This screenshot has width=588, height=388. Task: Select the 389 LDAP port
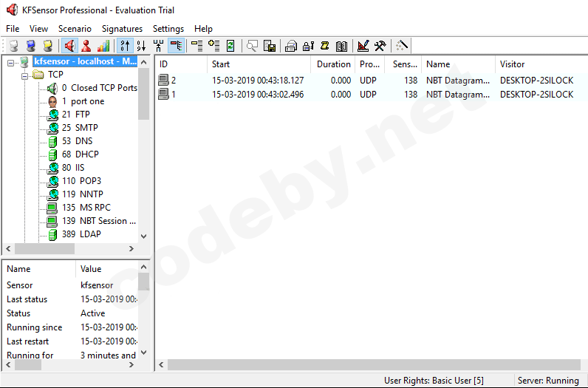click(x=81, y=234)
